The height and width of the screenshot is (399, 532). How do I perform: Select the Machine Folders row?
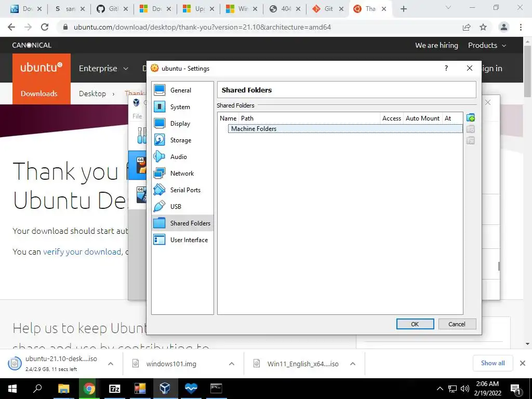tap(345, 129)
